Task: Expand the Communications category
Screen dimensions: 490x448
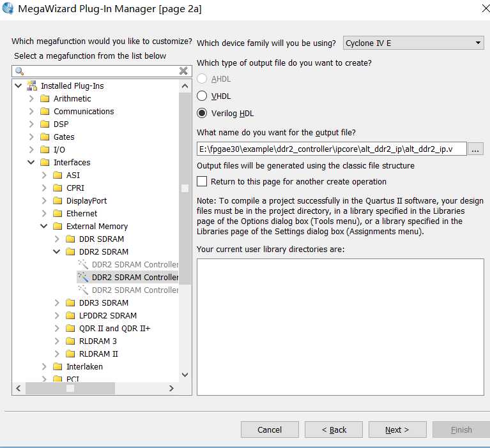Action: tap(31, 112)
